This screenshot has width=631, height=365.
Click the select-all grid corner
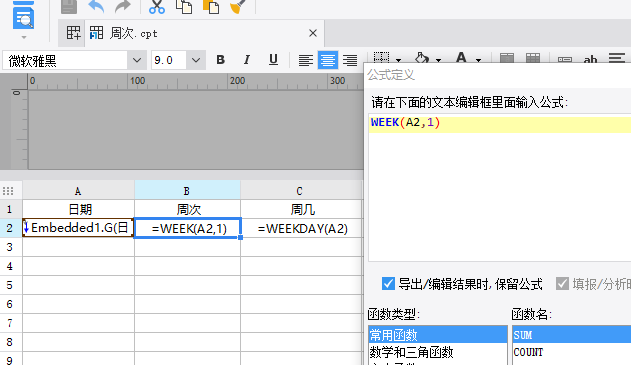pyautogui.click(x=8, y=191)
